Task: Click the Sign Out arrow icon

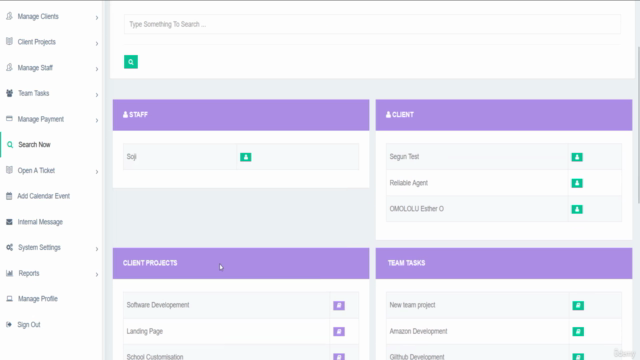Action: (9, 324)
